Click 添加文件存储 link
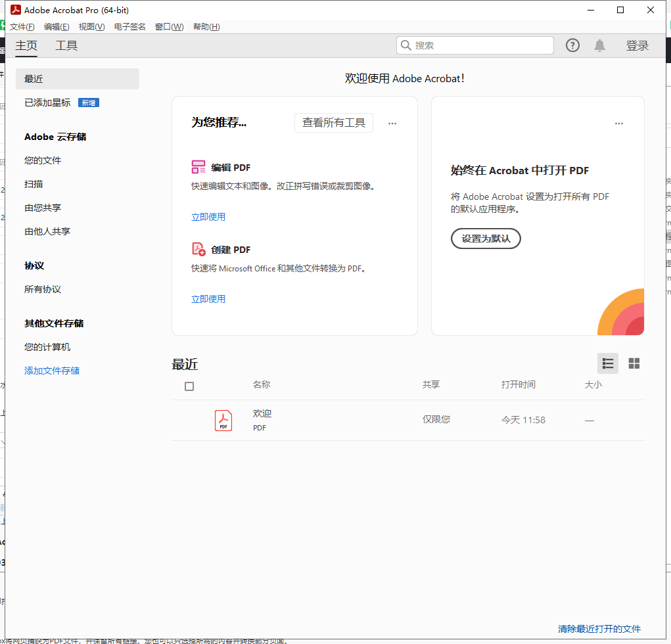 pos(52,371)
